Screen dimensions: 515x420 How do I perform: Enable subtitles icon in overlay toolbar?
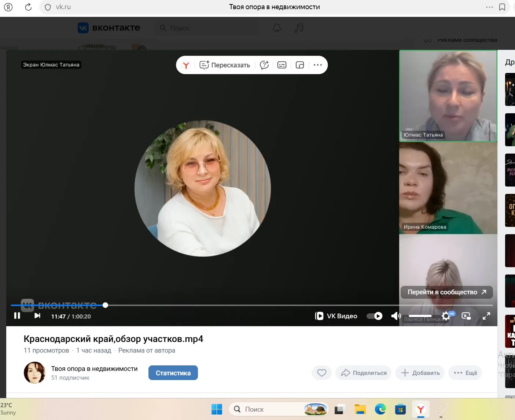click(282, 65)
